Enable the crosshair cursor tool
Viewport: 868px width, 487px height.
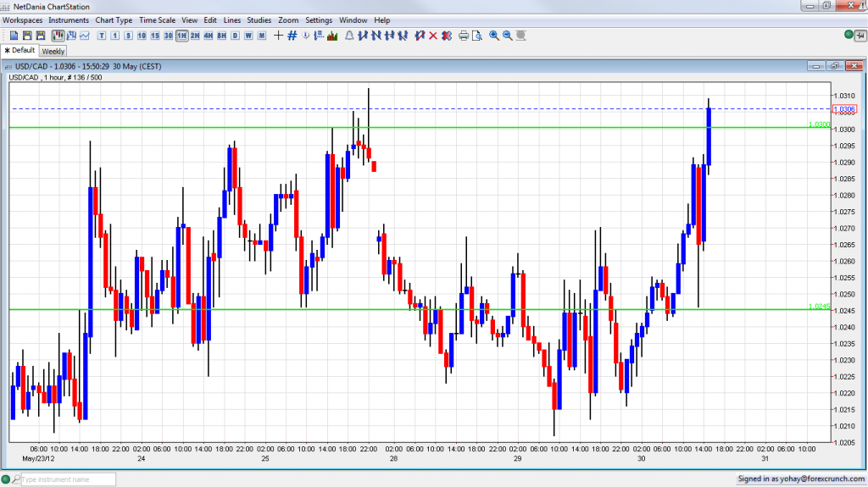(x=278, y=36)
